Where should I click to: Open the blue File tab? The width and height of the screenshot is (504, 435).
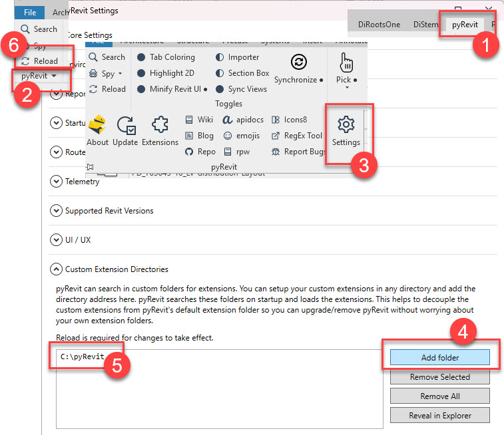pos(29,13)
